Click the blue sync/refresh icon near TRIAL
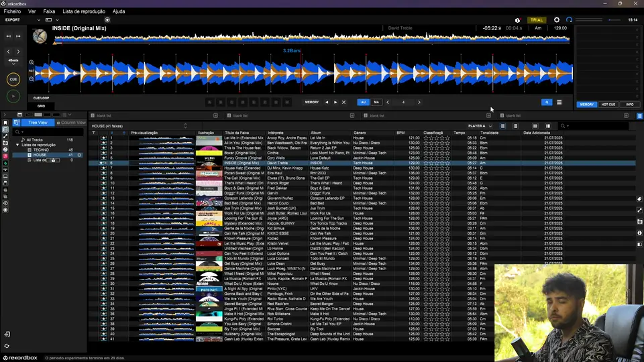This screenshot has width=644, height=362. pos(569,19)
